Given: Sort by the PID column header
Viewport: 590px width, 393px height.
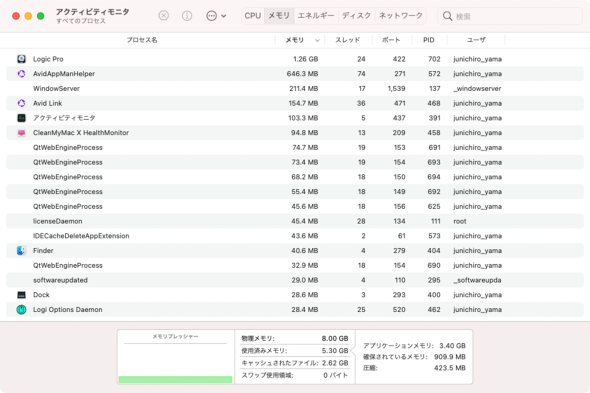Looking at the screenshot, I should [x=429, y=40].
